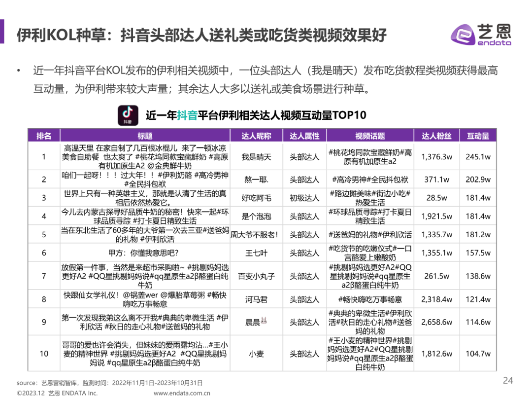Click the 达人粉丝 column header
The height and width of the screenshot is (399, 532).
pyautogui.click(x=436, y=136)
